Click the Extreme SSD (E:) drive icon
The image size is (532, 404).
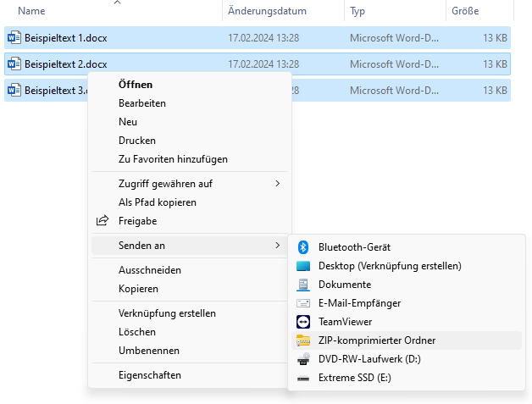coord(303,378)
